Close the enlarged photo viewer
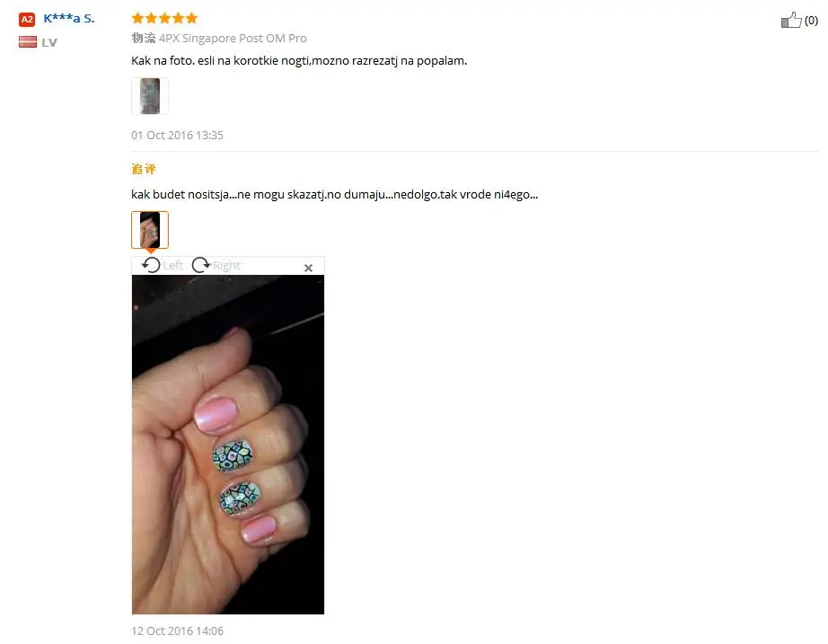 tap(308, 268)
